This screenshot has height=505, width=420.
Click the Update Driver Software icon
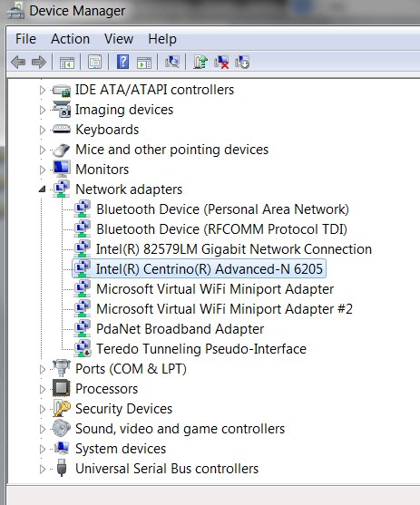click(200, 62)
